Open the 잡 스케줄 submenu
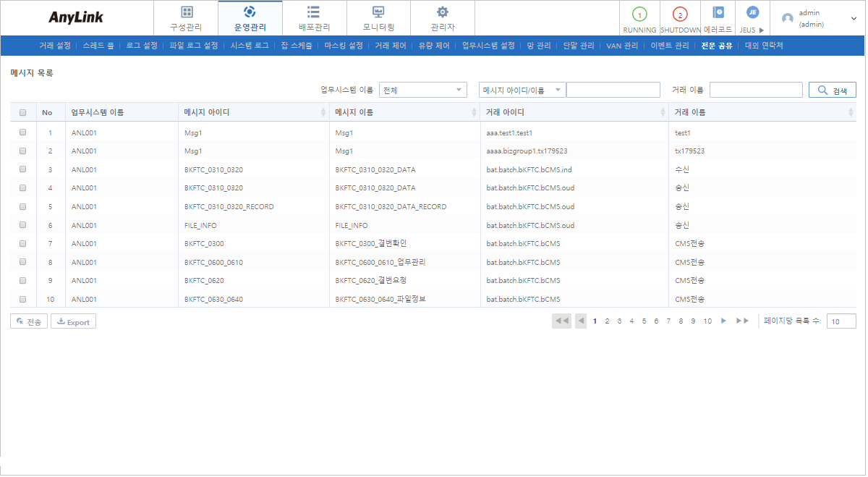Viewport: 868px width, 477px height. click(x=297, y=46)
